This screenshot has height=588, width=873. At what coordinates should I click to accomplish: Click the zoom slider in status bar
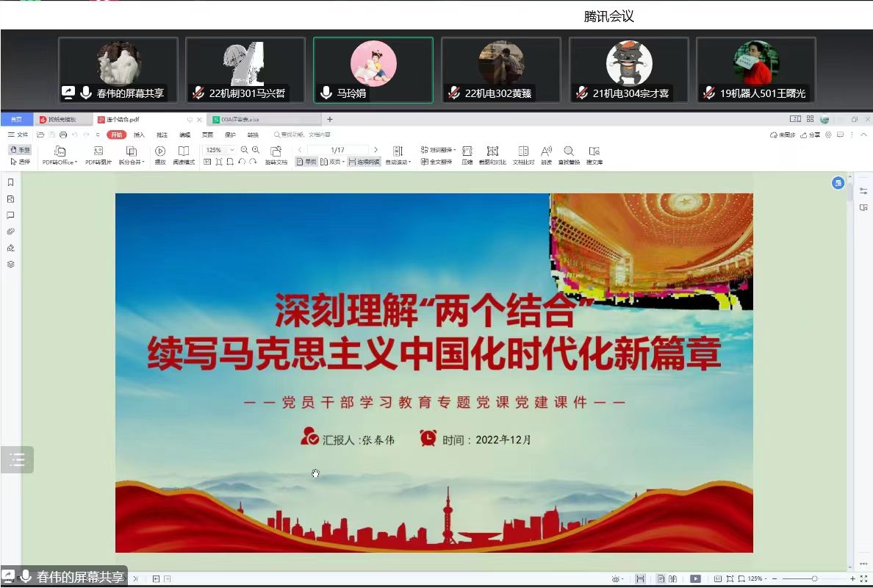pyautogui.click(x=814, y=579)
